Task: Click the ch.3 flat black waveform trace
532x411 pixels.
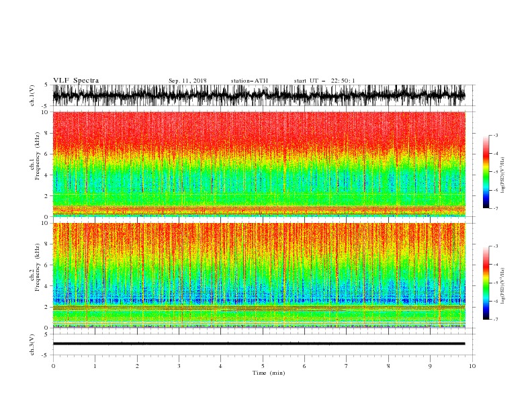Action: 259,344
